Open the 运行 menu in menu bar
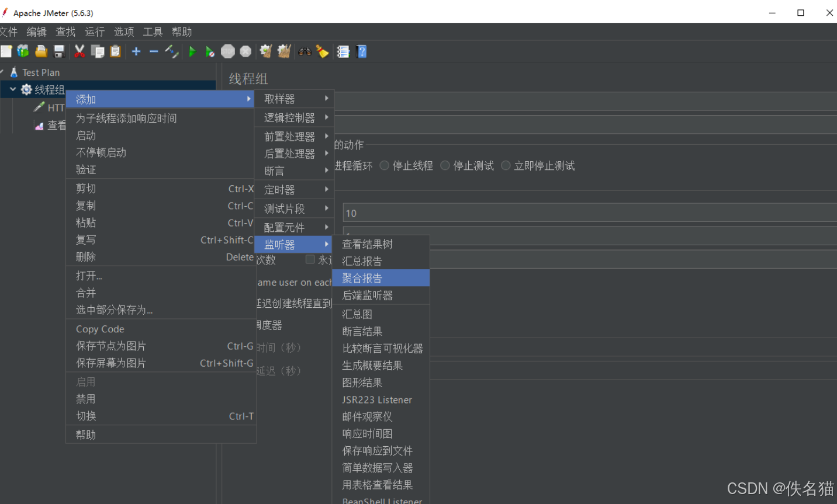This screenshot has width=837, height=504. click(94, 32)
